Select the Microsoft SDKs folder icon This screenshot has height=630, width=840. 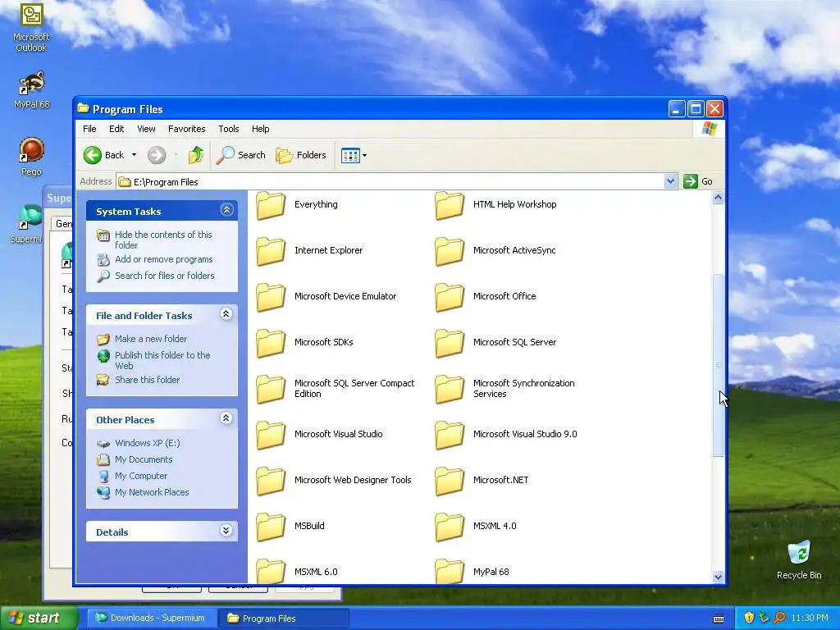coord(271,344)
